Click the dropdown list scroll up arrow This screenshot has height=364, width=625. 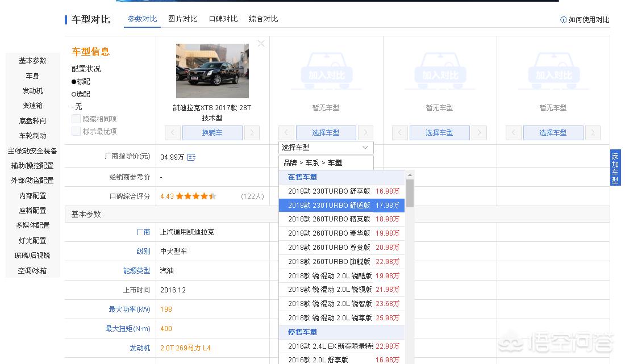[410, 175]
